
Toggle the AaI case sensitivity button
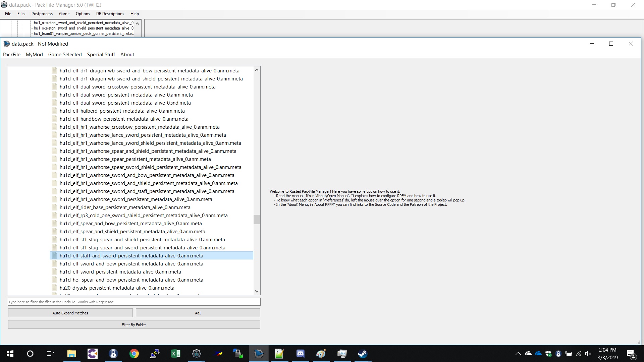198,313
